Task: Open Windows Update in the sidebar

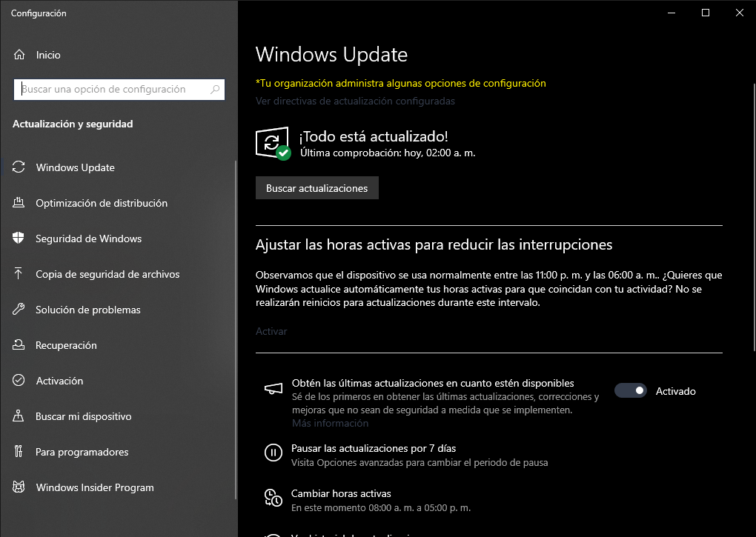Action: coord(118,167)
